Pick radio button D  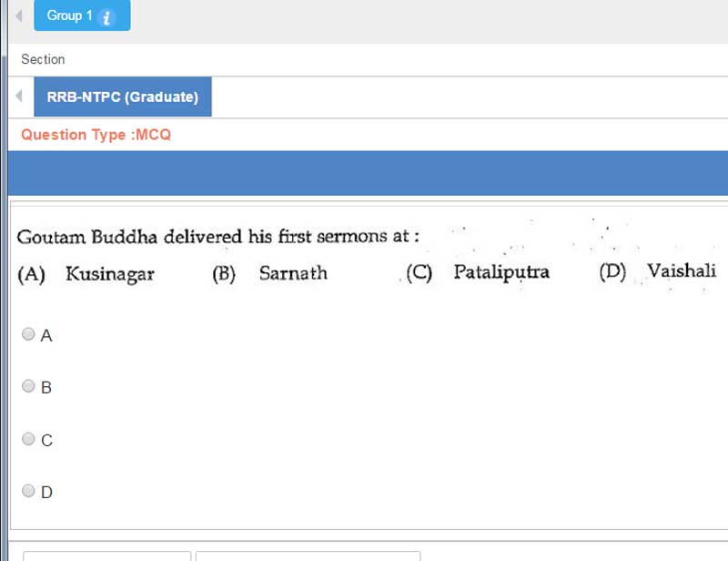[x=29, y=491]
